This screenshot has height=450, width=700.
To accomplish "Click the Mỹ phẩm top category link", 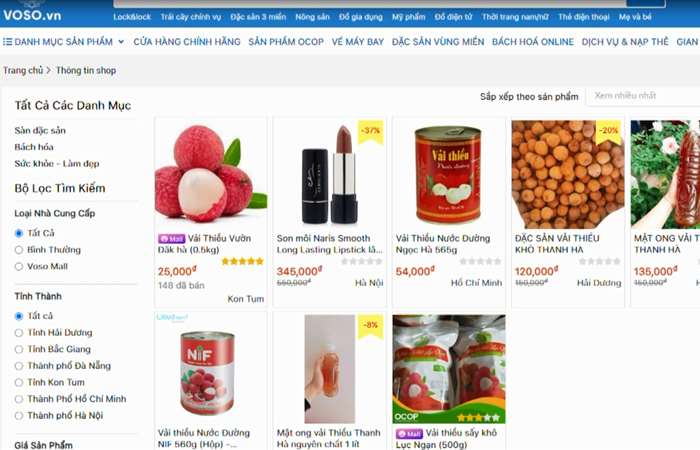I will (x=408, y=17).
